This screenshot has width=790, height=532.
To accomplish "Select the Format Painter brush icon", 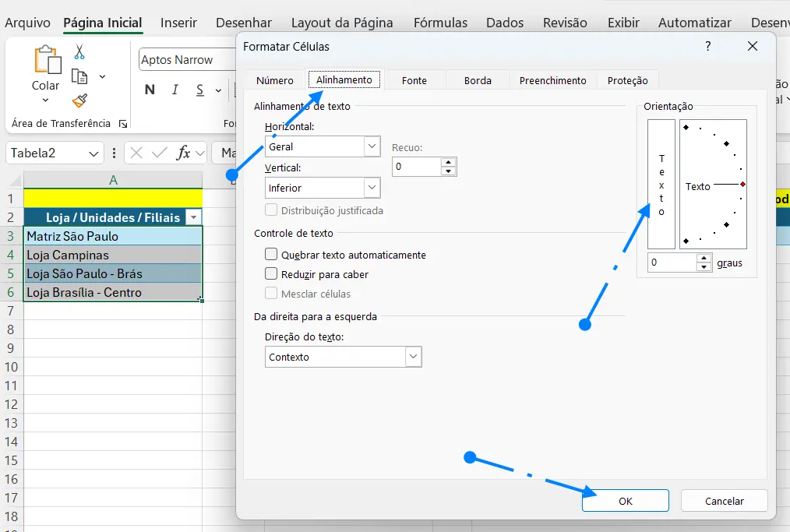I will [x=79, y=100].
